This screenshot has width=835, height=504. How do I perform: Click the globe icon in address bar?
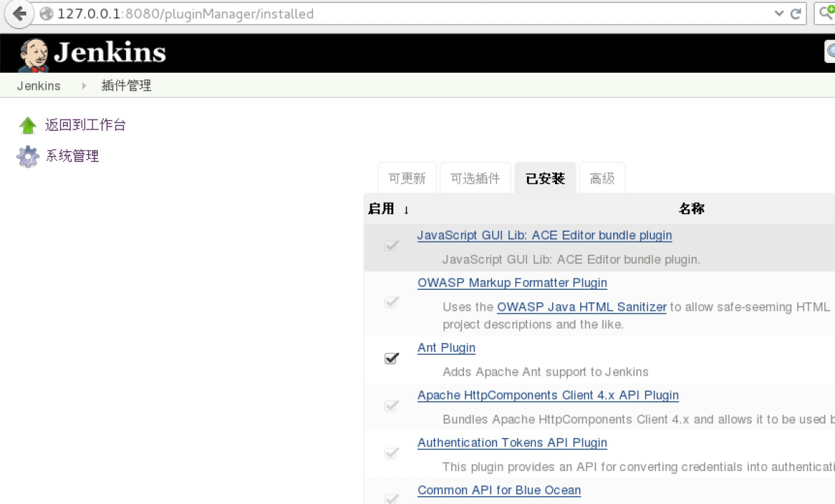point(46,14)
